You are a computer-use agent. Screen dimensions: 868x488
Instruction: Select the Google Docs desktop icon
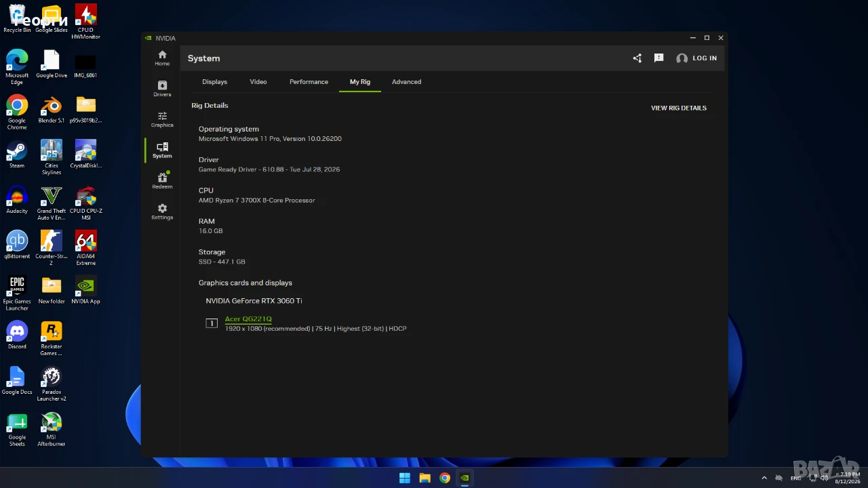(17, 381)
